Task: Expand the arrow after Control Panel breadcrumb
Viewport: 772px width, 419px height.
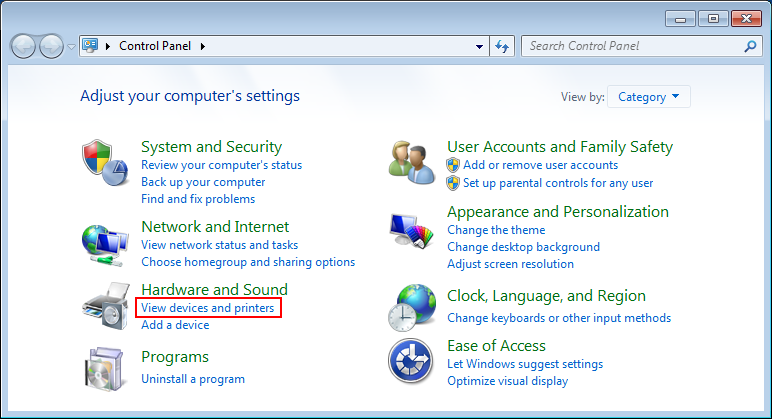Action: (203, 46)
